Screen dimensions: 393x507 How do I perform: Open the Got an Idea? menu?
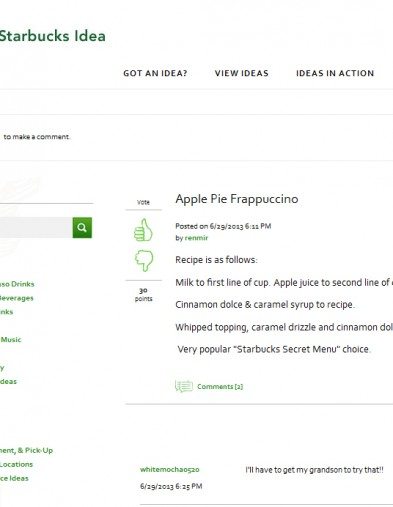[x=155, y=73]
